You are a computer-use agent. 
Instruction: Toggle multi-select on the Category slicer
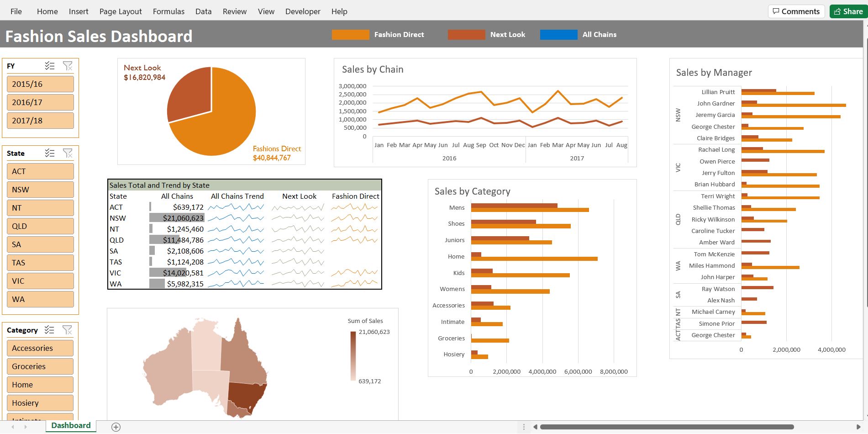coord(49,330)
